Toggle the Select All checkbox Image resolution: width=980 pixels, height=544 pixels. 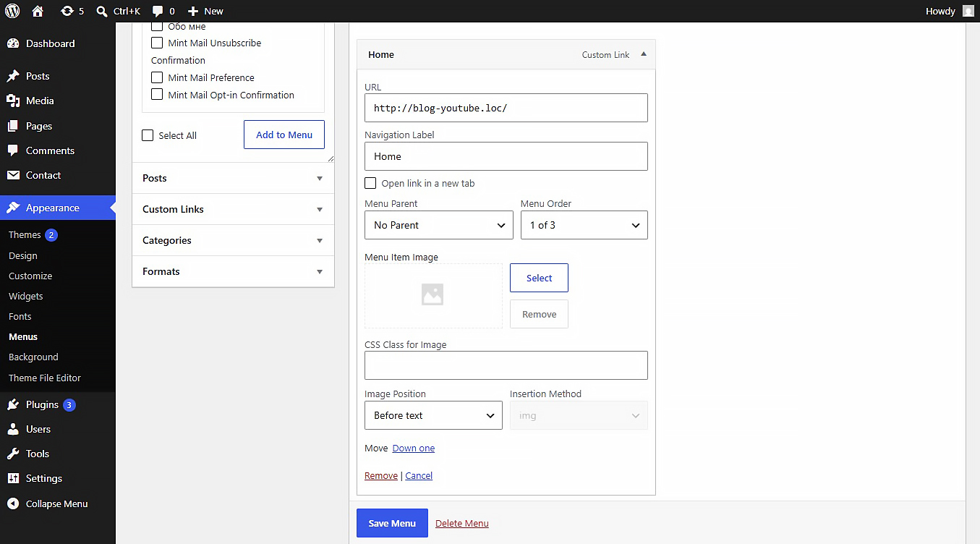tap(148, 135)
